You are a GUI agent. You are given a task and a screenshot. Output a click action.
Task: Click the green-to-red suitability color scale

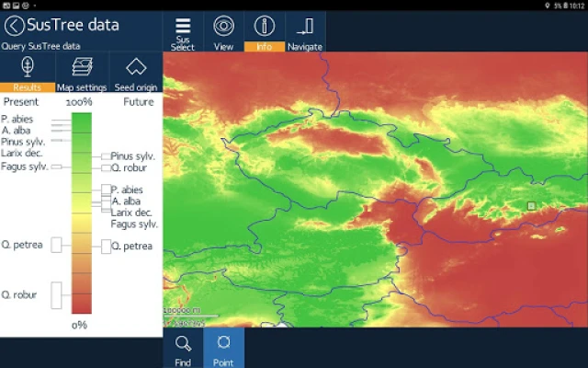coord(82,213)
